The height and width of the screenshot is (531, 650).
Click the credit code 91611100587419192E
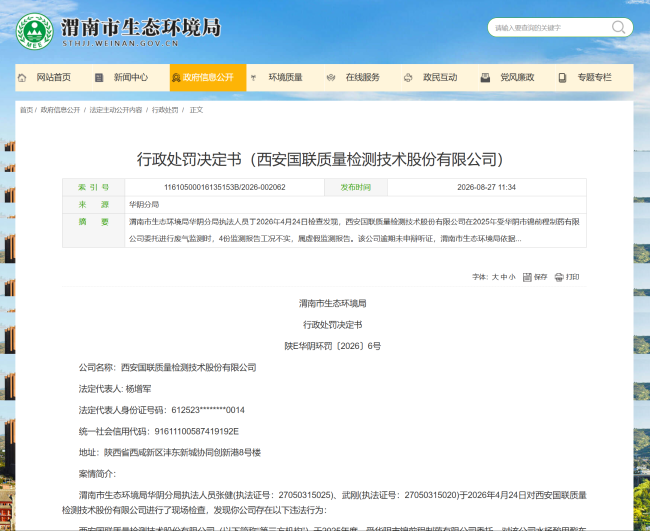point(196,432)
